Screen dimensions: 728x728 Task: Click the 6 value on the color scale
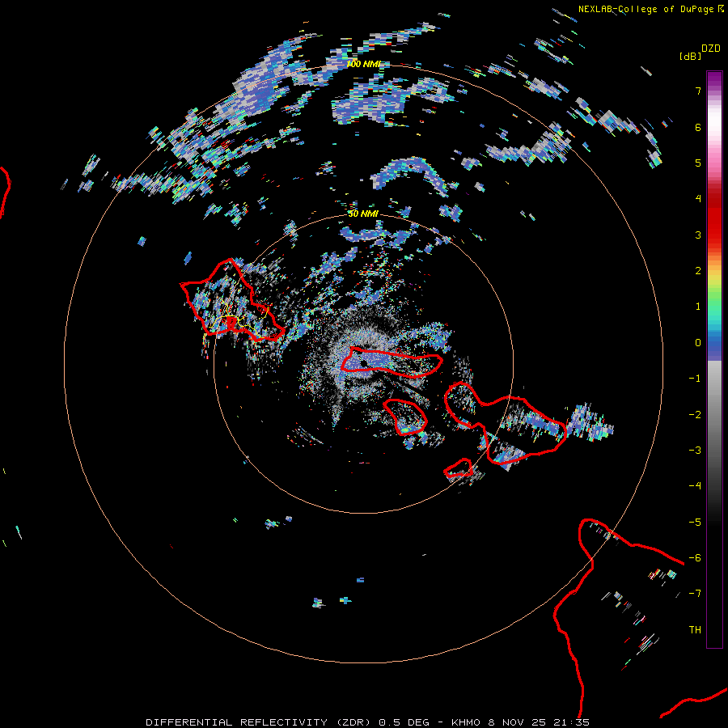(x=698, y=127)
